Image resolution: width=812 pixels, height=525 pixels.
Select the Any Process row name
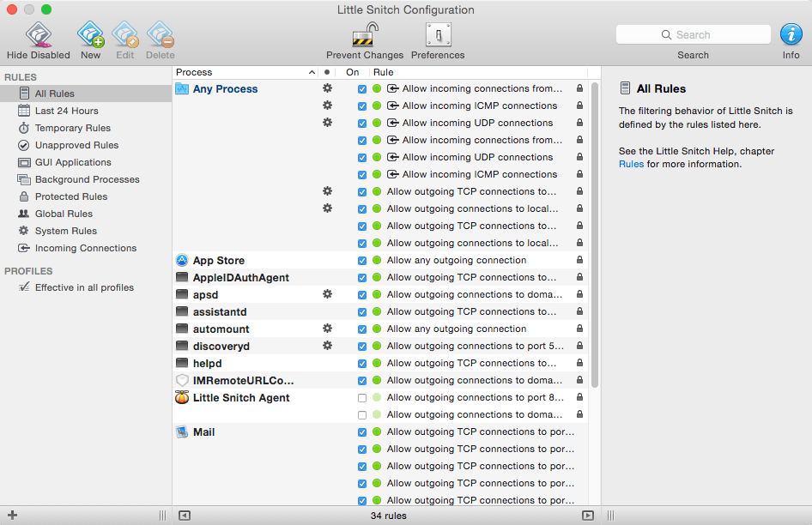[x=225, y=88]
